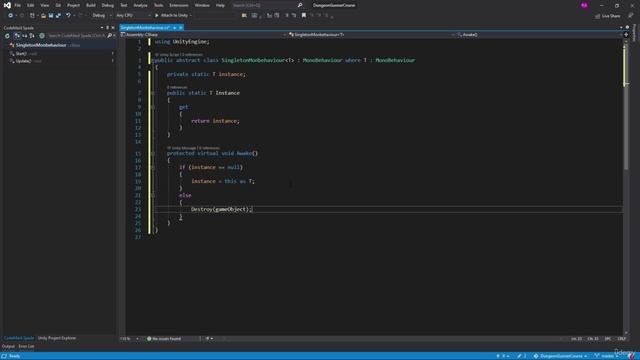Click the search magnifier icon in title bar

click(x=300, y=5)
